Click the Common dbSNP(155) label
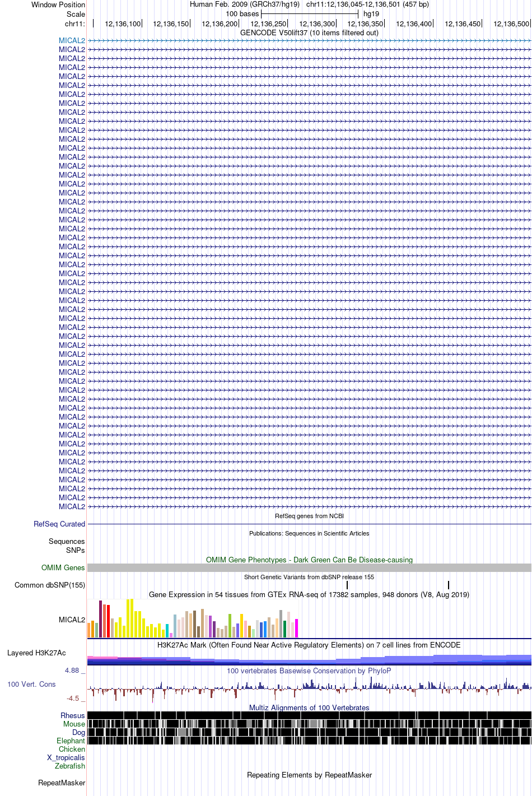Viewport: 532px width, 796px height. [50, 585]
